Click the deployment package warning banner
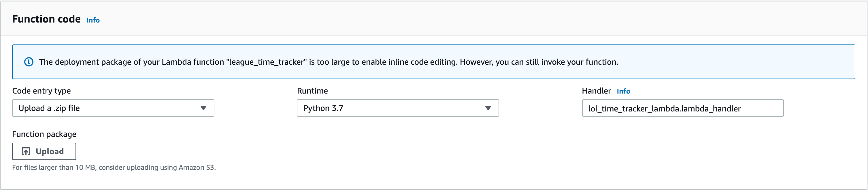 click(x=434, y=62)
